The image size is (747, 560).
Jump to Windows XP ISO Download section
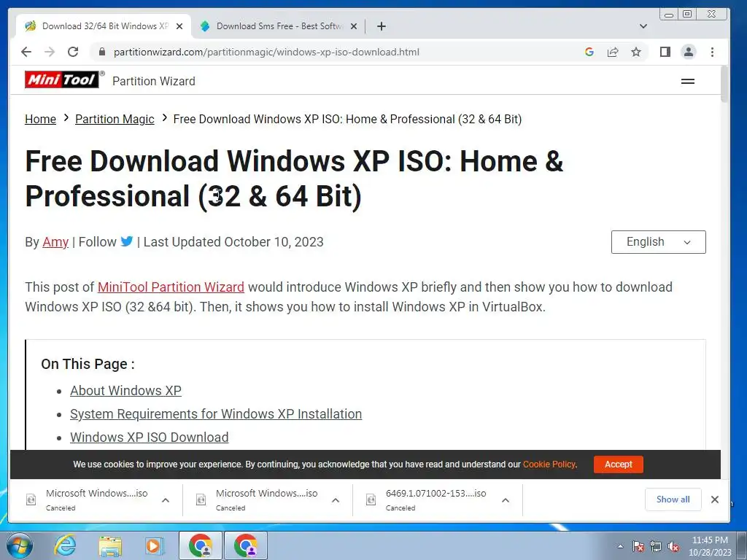click(149, 437)
